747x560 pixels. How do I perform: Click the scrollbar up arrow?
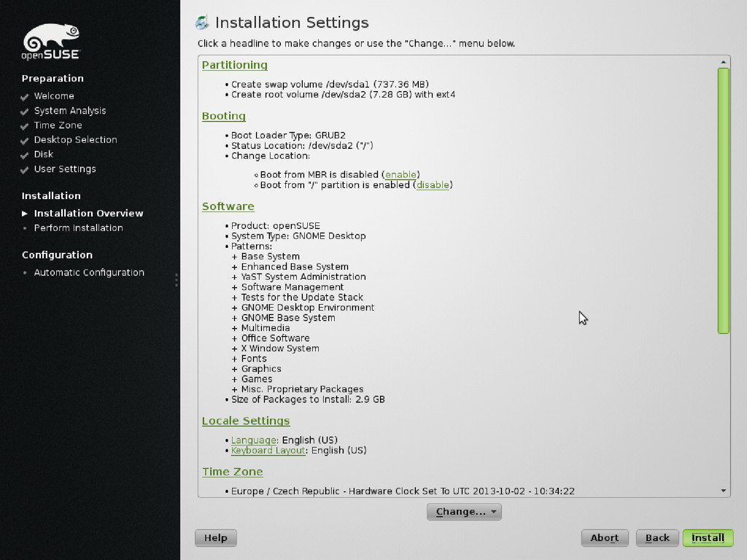723,63
